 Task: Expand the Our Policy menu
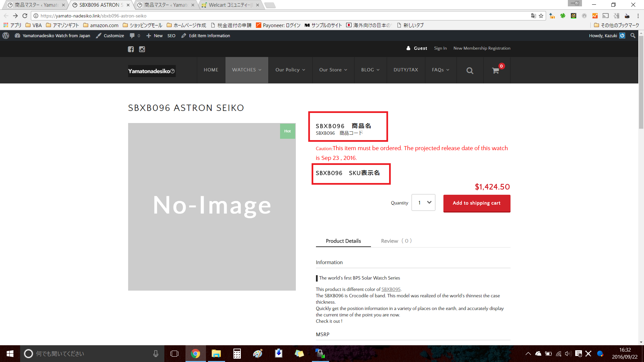290,70
